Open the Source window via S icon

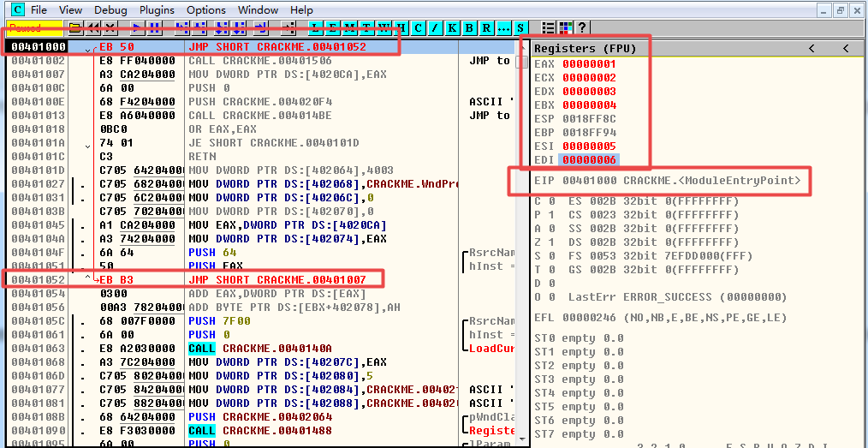[x=520, y=27]
